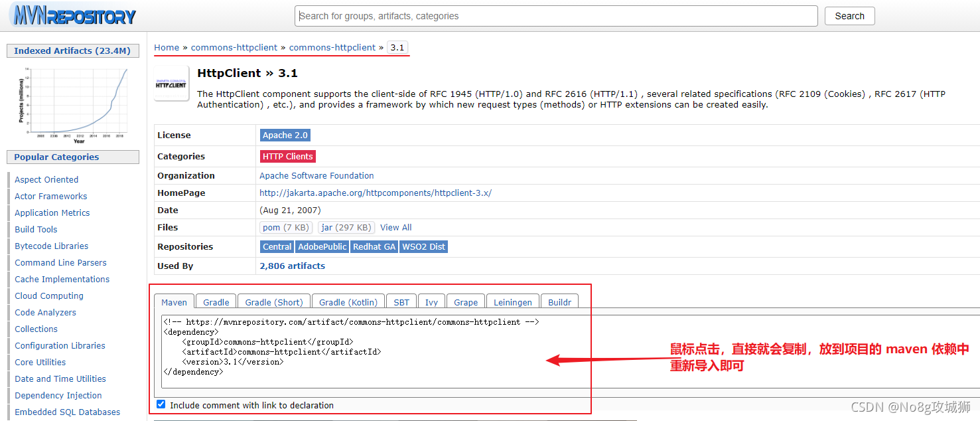Screen dimensions: 980x421
Task: Switch to the Leiningen tab
Action: 513,302
